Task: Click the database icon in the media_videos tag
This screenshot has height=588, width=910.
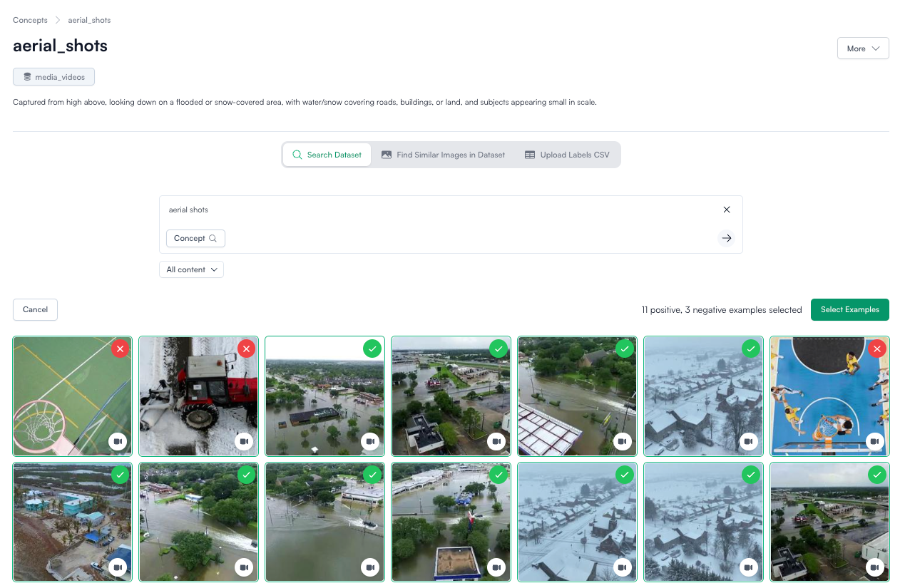Action: click(x=28, y=76)
